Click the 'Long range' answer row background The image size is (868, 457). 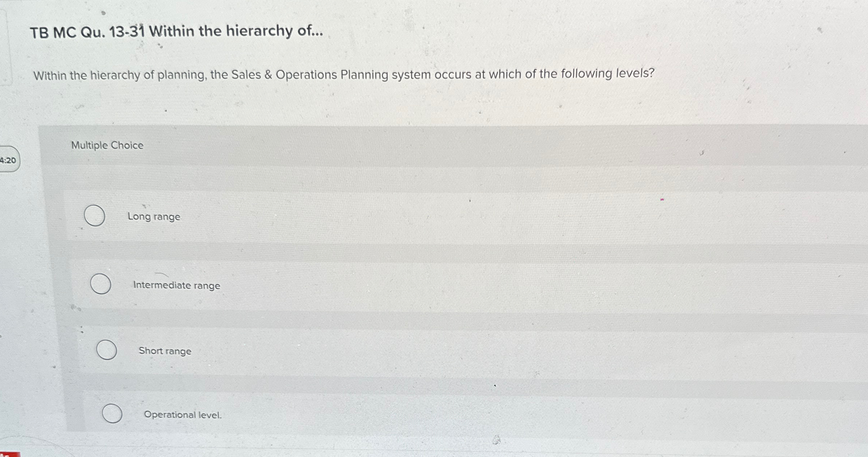coord(435,216)
